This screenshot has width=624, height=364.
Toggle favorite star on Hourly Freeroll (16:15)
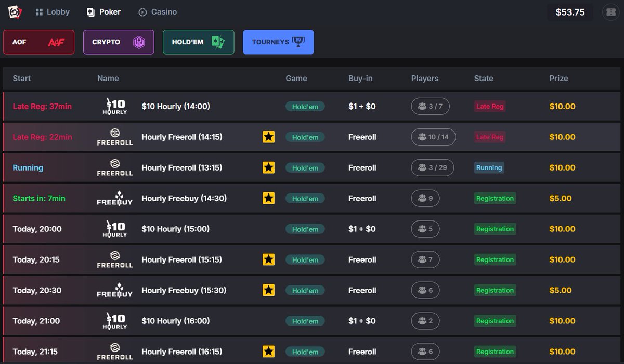[x=268, y=352]
